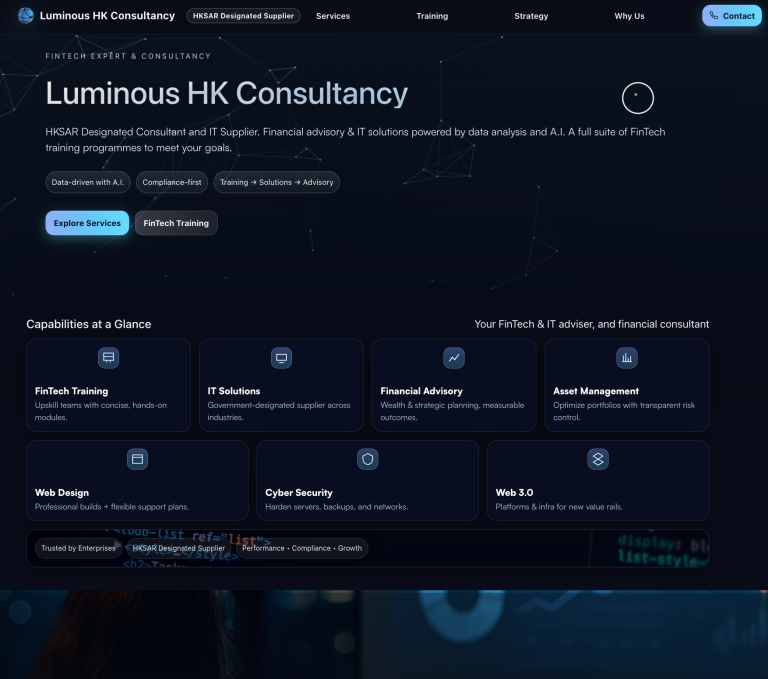Click the HKSAR Designated Supplier header badge

tap(243, 16)
